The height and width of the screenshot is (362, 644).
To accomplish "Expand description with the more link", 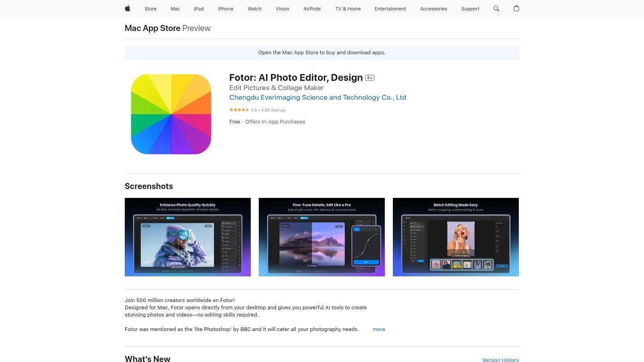I will (x=379, y=329).
